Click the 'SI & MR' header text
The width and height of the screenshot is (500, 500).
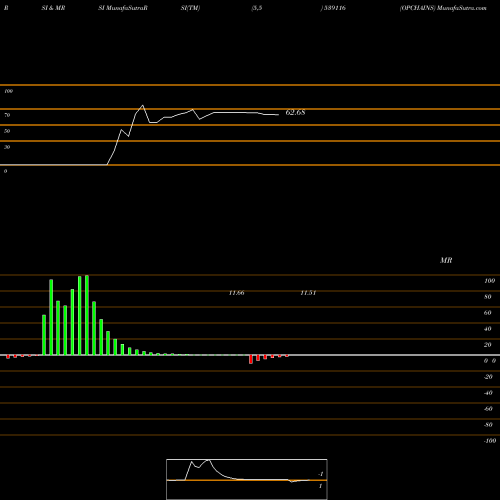click(x=53, y=8)
